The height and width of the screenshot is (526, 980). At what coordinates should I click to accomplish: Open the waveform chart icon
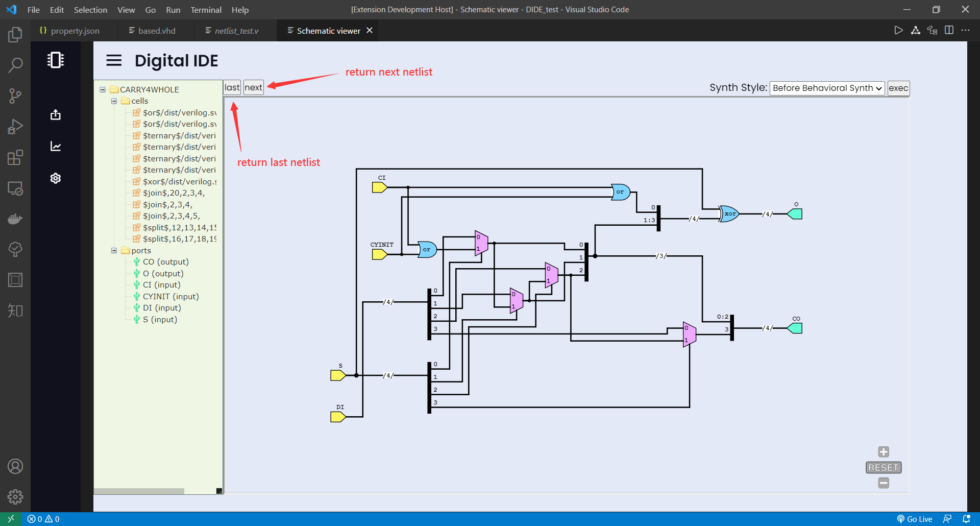[x=56, y=147]
